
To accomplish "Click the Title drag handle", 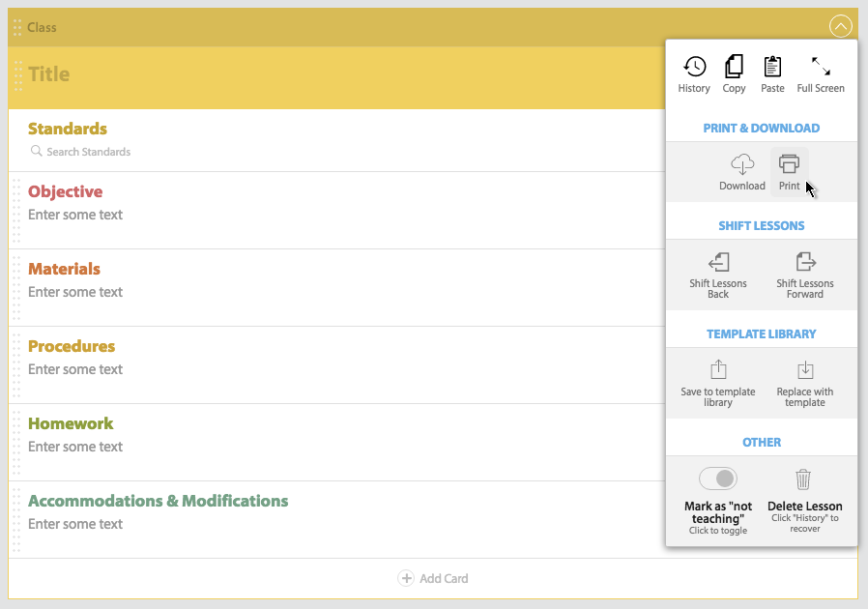I will (17, 75).
